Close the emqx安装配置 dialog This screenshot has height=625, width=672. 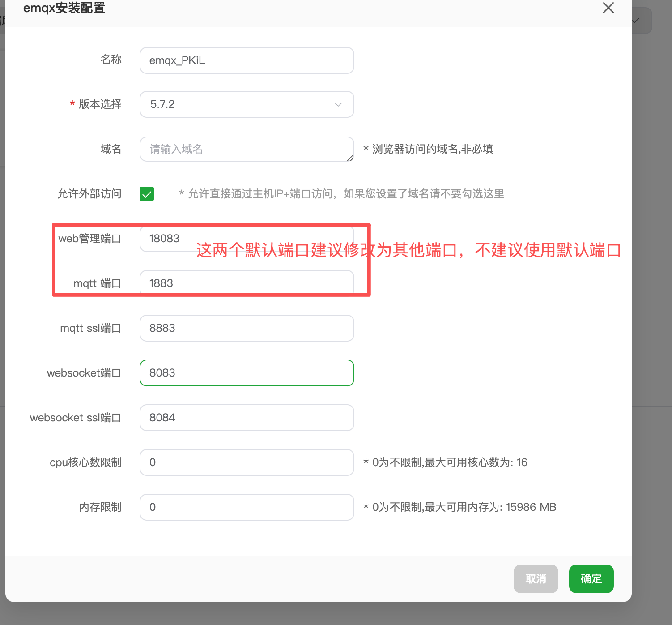pyautogui.click(x=608, y=8)
